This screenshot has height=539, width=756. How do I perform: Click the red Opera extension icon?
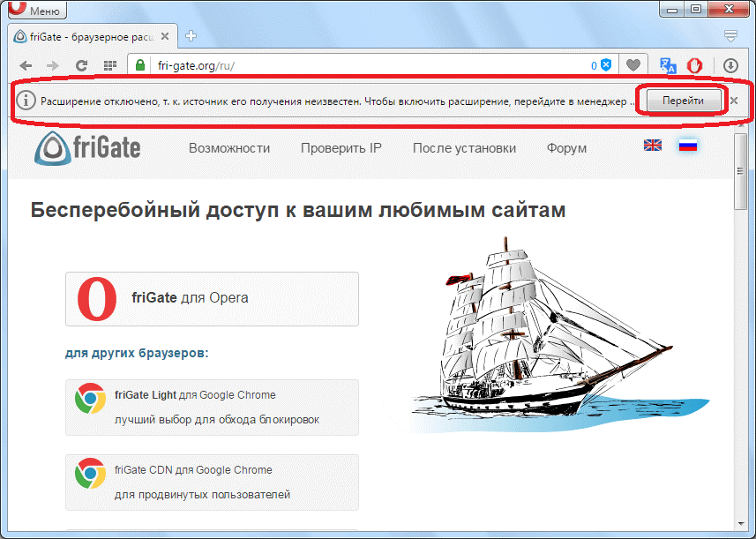[694, 65]
